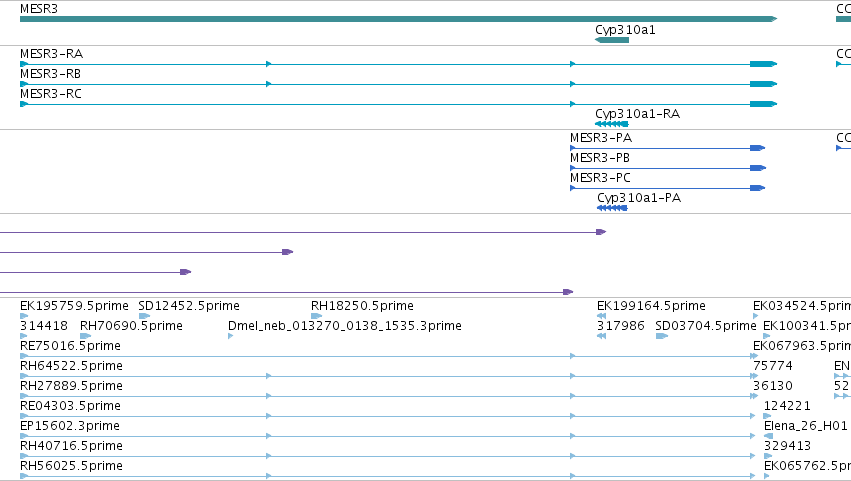The width and height of the screenshot is (851, 481).
Task: Select the RE75016.5prime EST label
Action: tap(71, 346)
